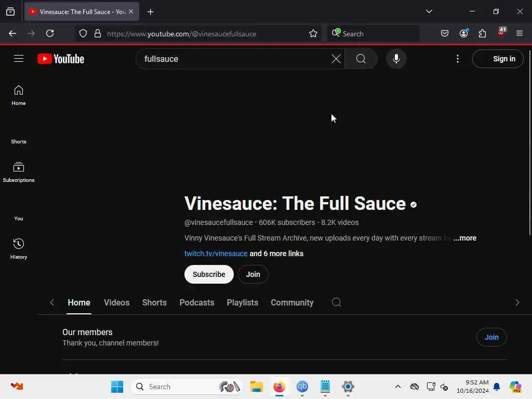Click Join next to Subscribe
This screenshot has width=532, height=399.
coord(253,274)
